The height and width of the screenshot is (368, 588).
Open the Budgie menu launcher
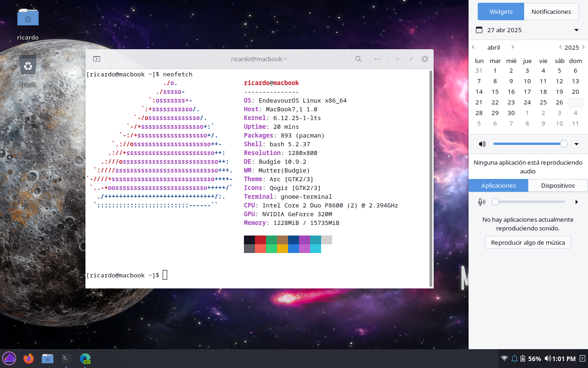pyautogui.click(x=9, y=358)
